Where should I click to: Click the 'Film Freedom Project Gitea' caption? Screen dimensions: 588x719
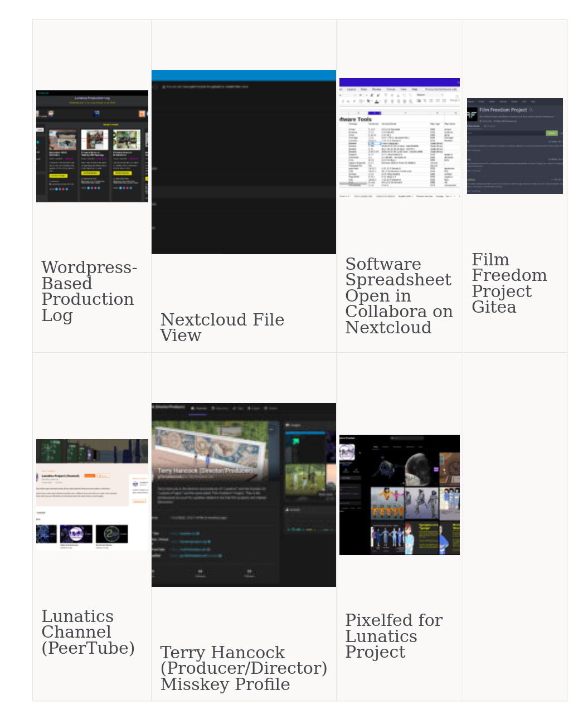508,284
